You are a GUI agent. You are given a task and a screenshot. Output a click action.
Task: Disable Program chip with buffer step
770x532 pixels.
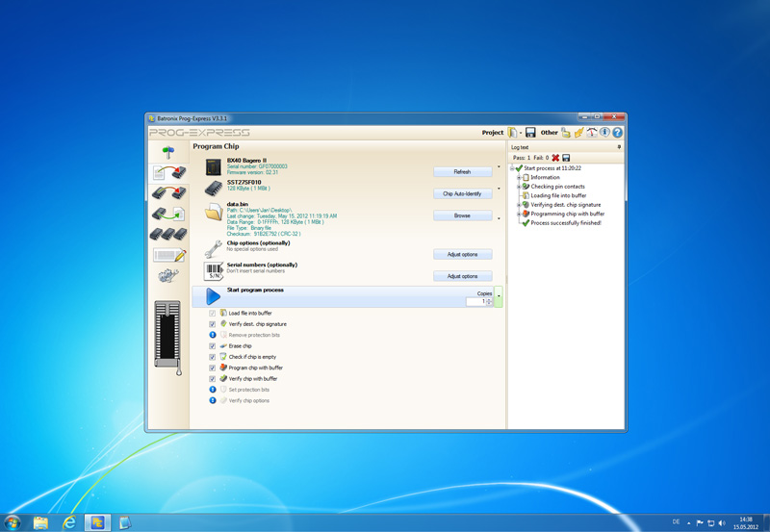coord(212,367)
